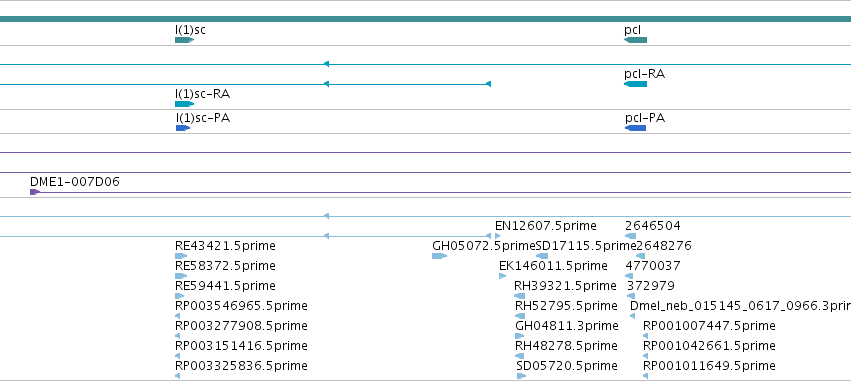Click the RH39321.5prime feature label

pos(566,285)
